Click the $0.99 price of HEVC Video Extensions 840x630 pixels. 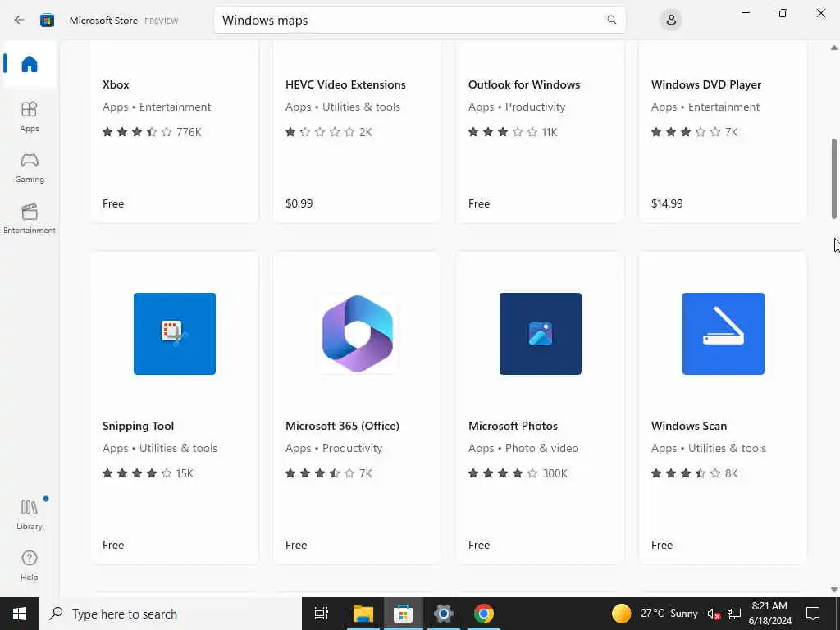[x=299, y=203]
